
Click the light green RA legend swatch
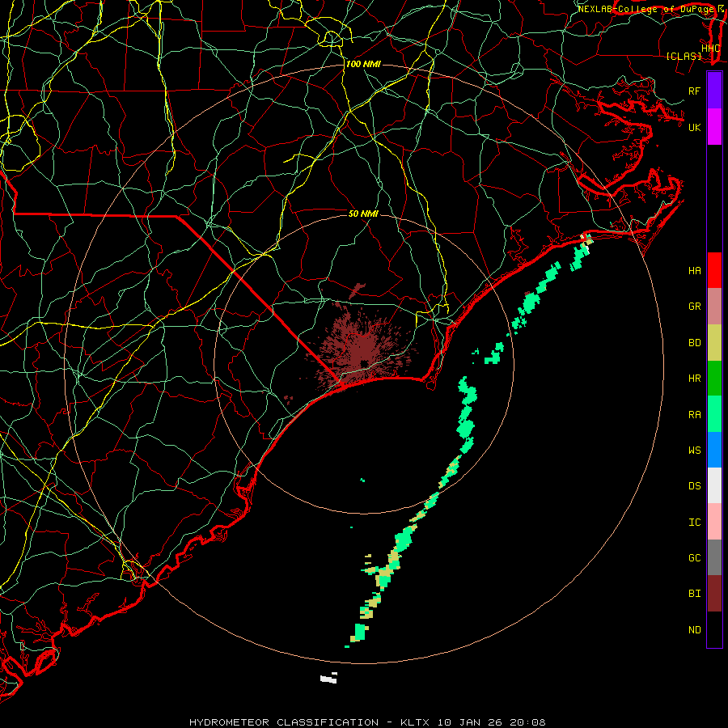pyautogui.click(x=714, y=414)
